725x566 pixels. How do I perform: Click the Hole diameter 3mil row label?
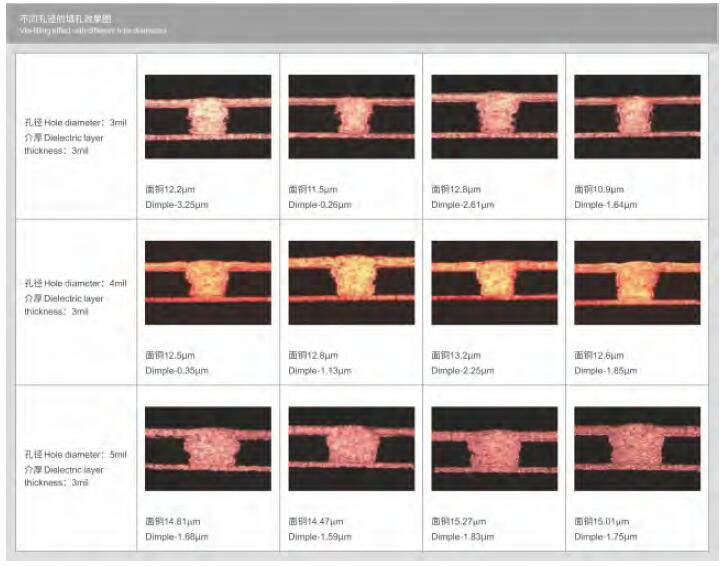pos(76,137)
